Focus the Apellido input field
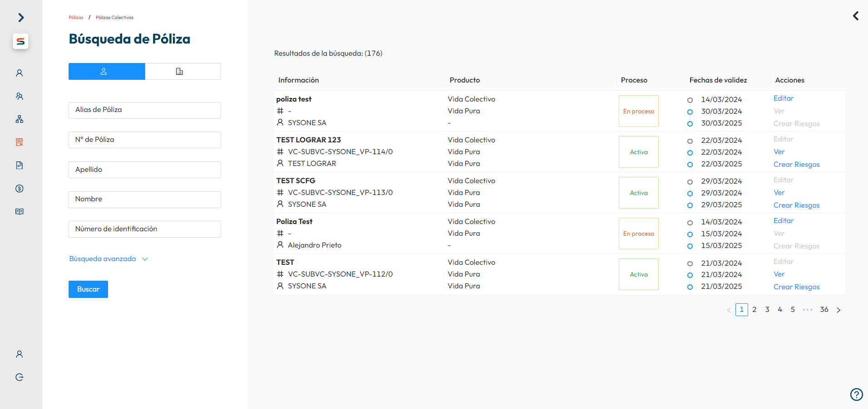868x409 pixels. [x=145, y=170]
